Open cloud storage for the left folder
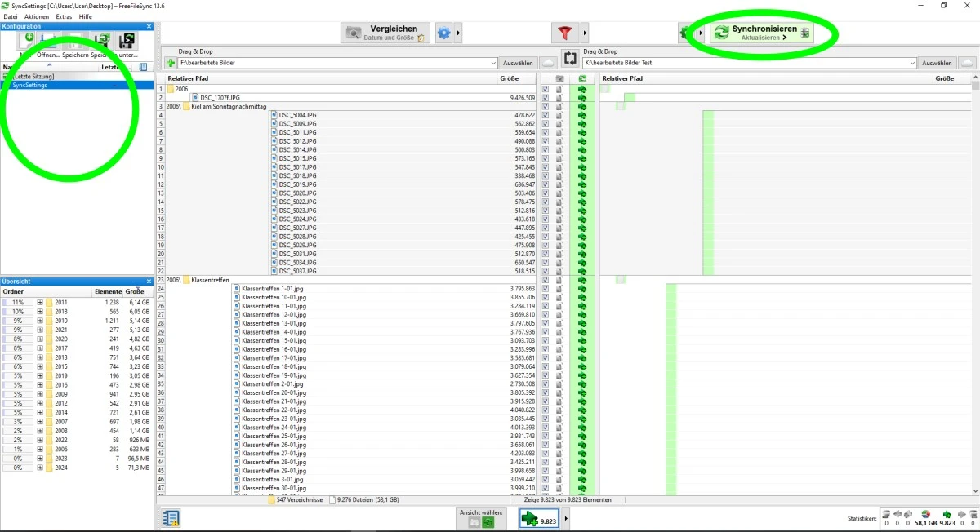This screenshot has height=532, width=980. [x=549, y=63]
